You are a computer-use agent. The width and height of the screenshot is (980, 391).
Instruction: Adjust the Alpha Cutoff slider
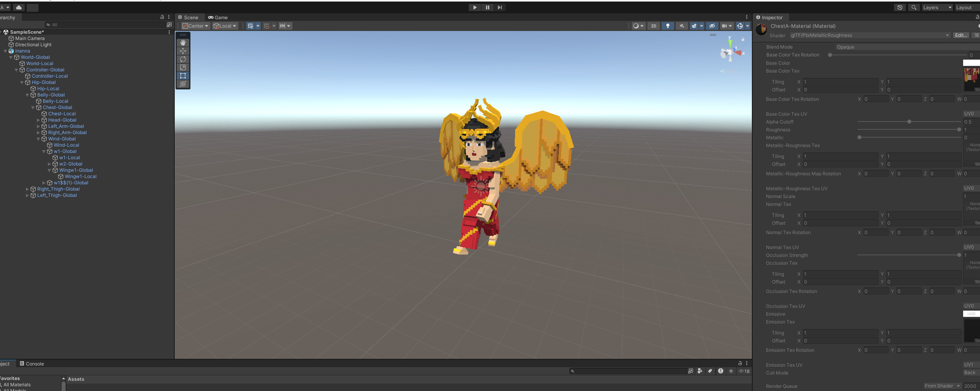tap(909, 122)
